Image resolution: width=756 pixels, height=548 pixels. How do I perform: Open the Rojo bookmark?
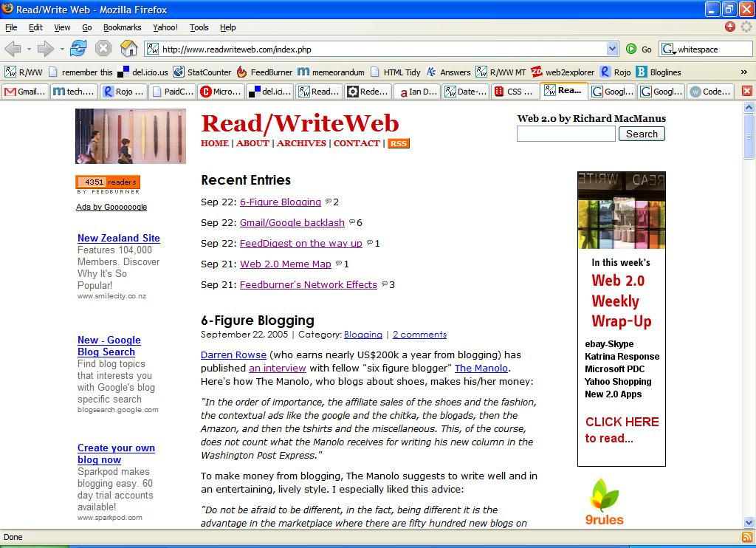coord(616,72)
